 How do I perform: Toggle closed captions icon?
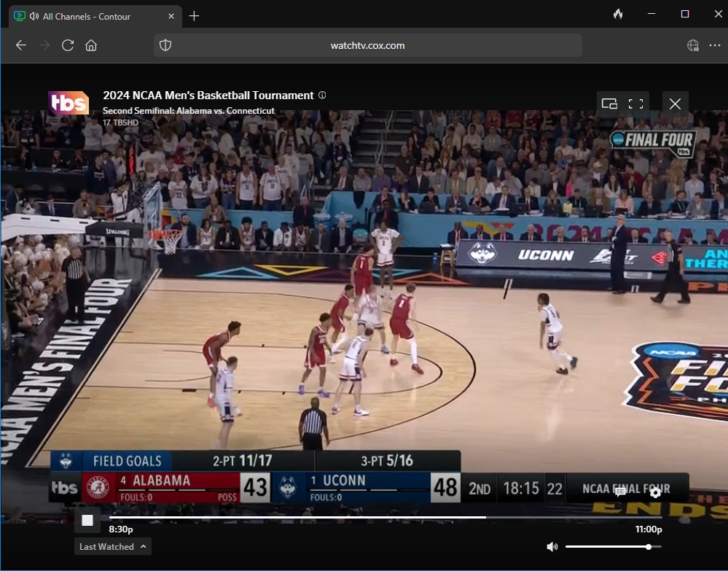click(620, 492)
